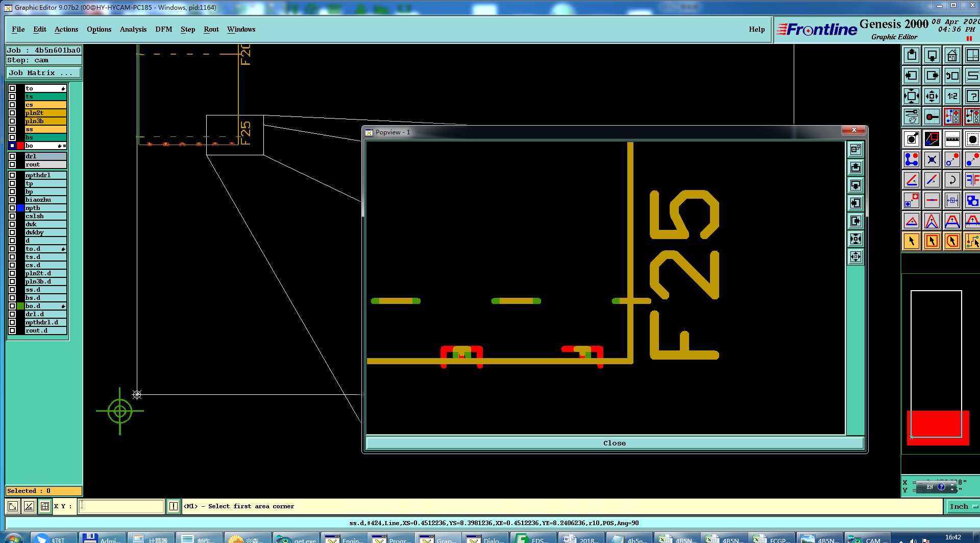Click the grid snap icon beside XY
This screenshot has height=543, width=980.
pos(45,506)
